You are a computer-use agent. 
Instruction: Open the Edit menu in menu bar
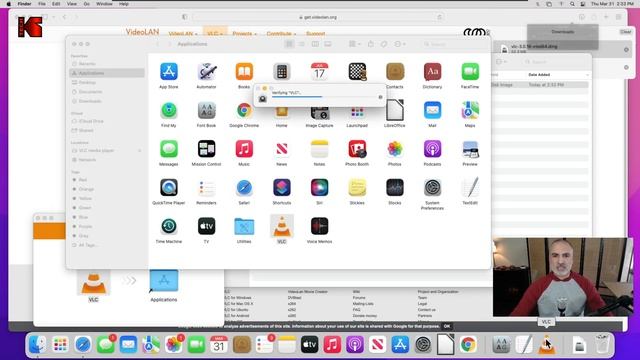[56, 4]
